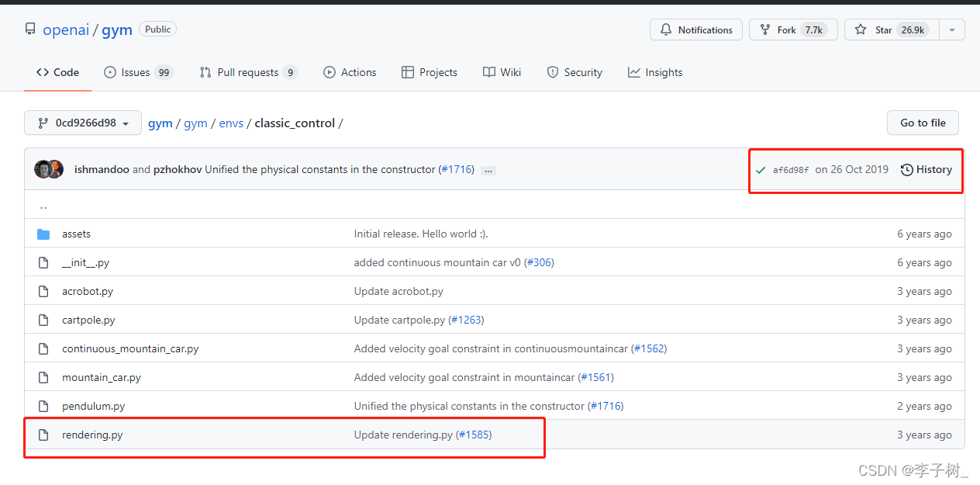Go up to the parent directory (..)
This screenshot has width=980, height=485.
43,206
